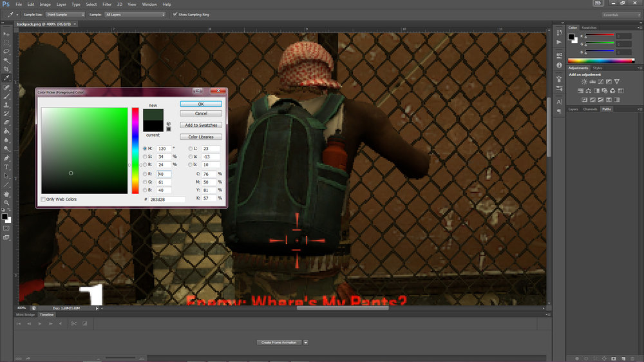Select the Eyedropper tool in the toolbox

[x=6, y=78]
